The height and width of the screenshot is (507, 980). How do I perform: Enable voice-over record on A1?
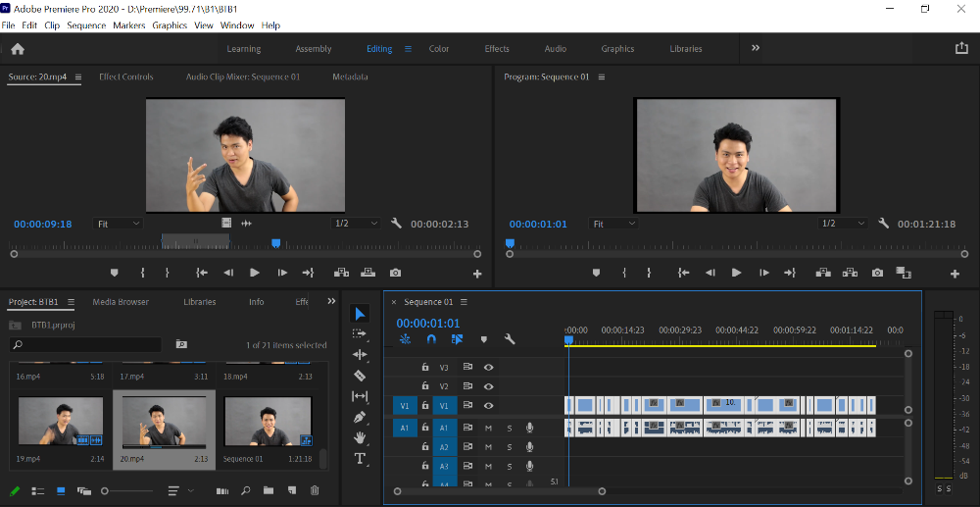click(x=530, y=428)
